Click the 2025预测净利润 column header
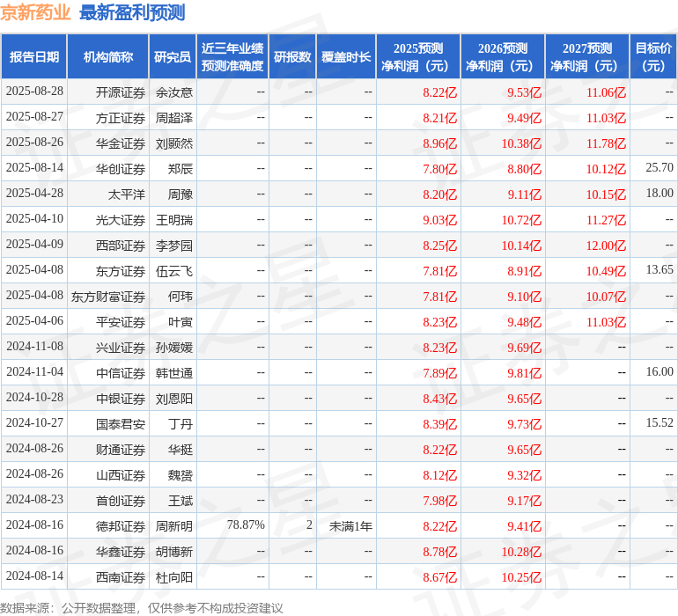The height and width of the screenshot is (616, 678). coord(418,57)
